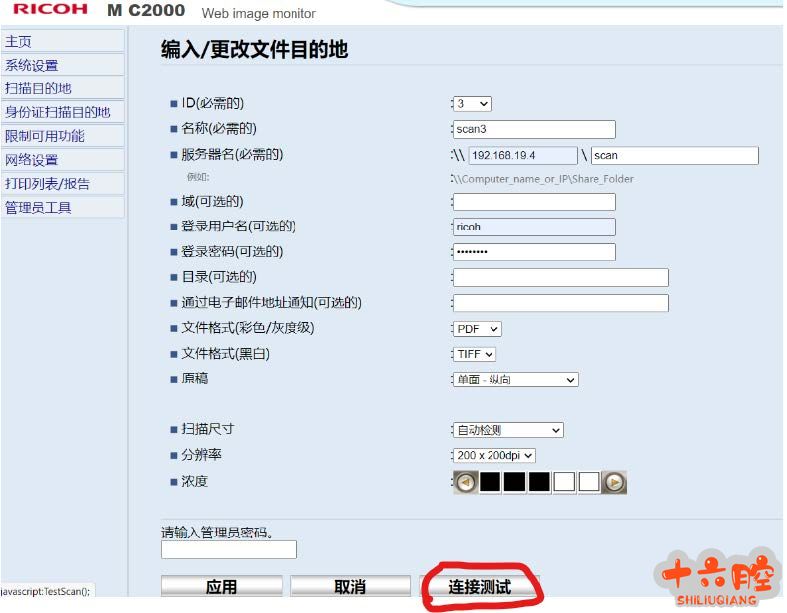Focus the administrator password field

229,549
